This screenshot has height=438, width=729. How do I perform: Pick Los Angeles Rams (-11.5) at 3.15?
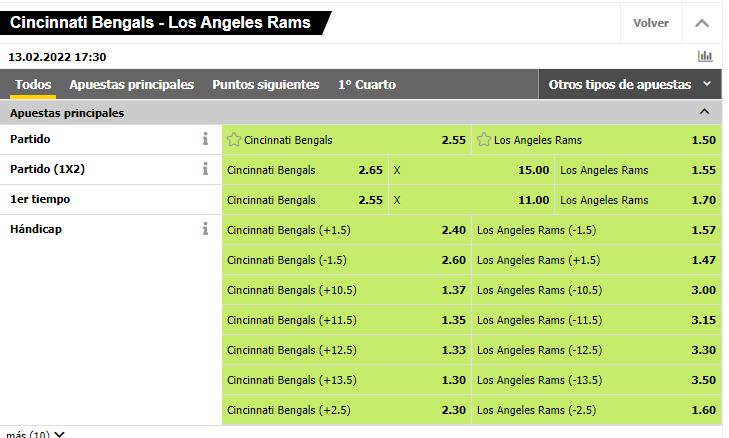(x=596, y=320)
